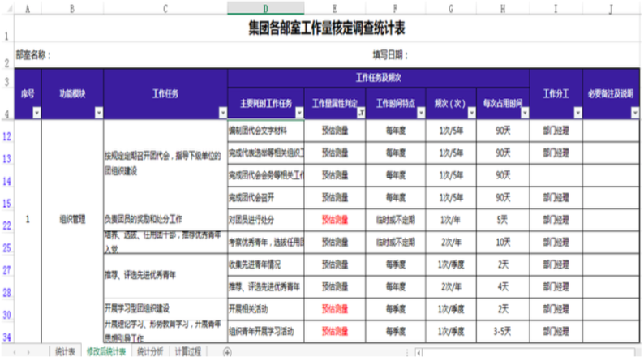Click the horizontal scrollbar track
This screenshot has width=644, height=361.
tap(527, 352)
